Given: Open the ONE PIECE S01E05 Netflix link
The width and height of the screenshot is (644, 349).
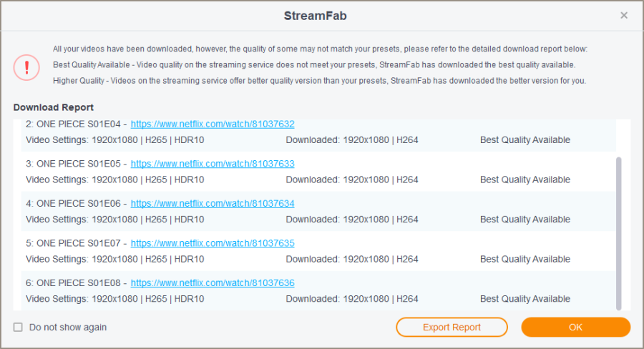Looking at the screenshot, I should [213, 164].
